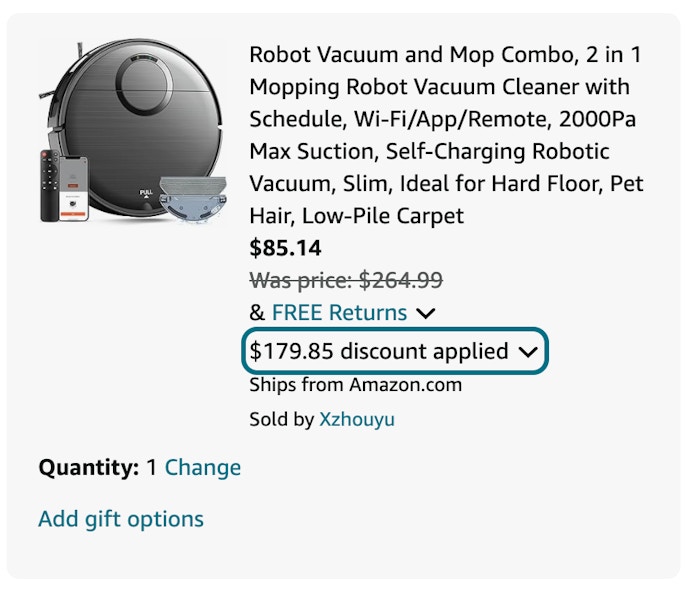Click the Sold by label

click(282, 419)
